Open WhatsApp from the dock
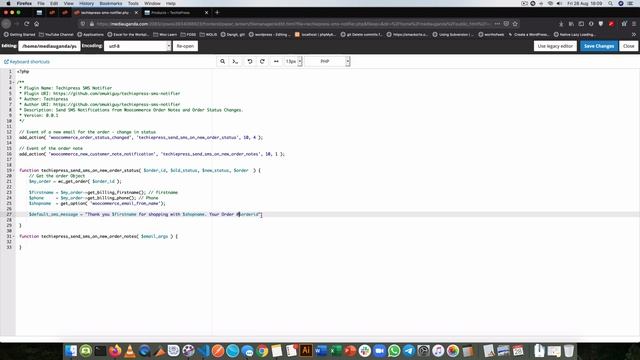 pos(394,351)
